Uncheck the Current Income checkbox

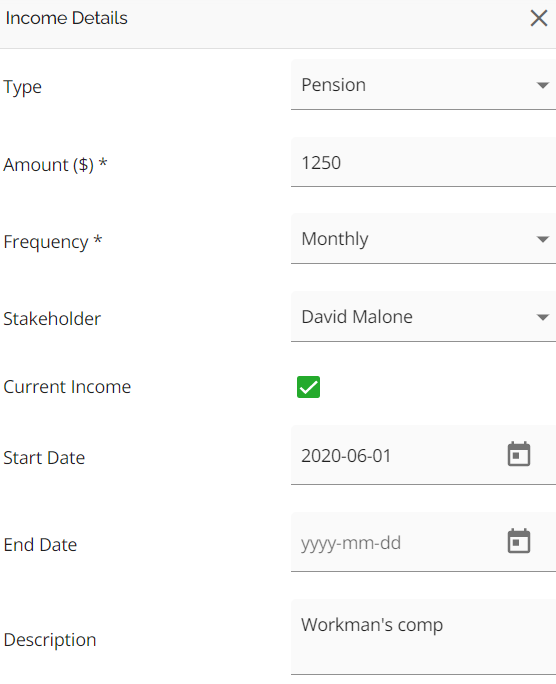308,387
